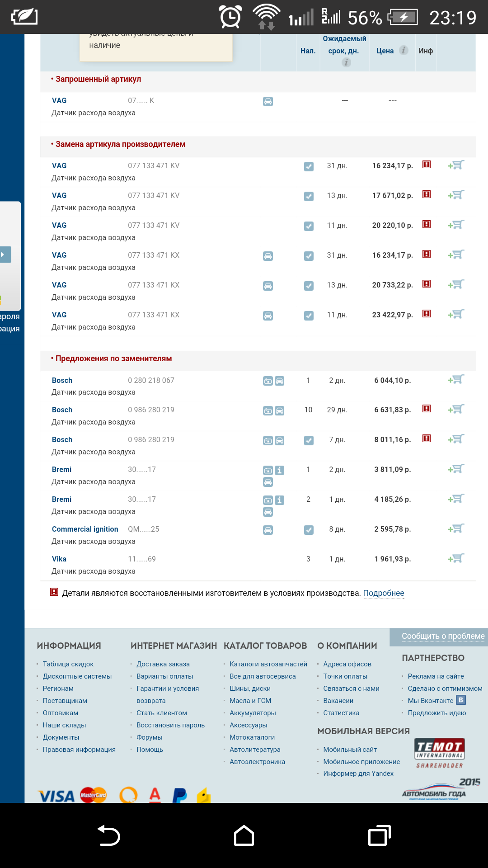Open VKontakte badge icon in footer
Image resolution: width=488 pixels, height=868 pixels.
[460, 700]
